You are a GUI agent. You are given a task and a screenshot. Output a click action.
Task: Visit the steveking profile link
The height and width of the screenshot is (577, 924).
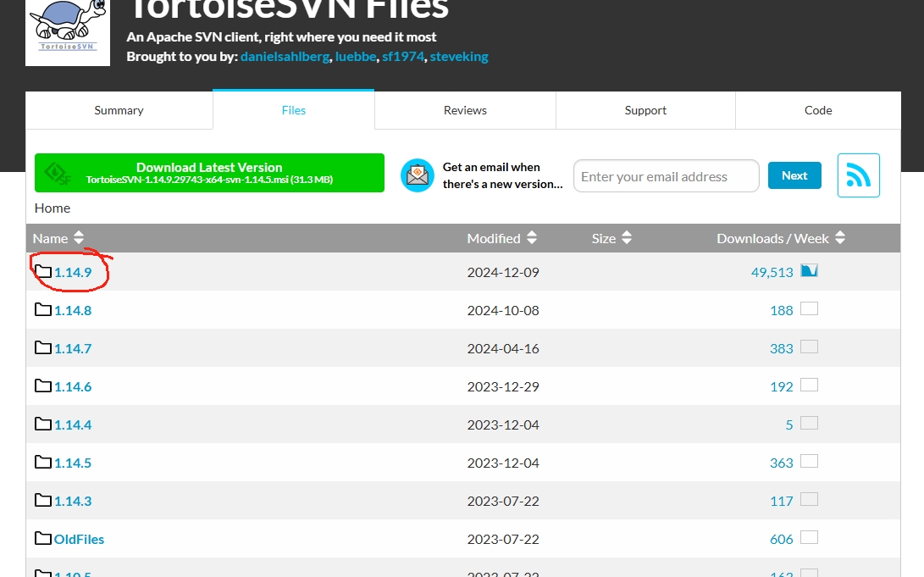458,56
